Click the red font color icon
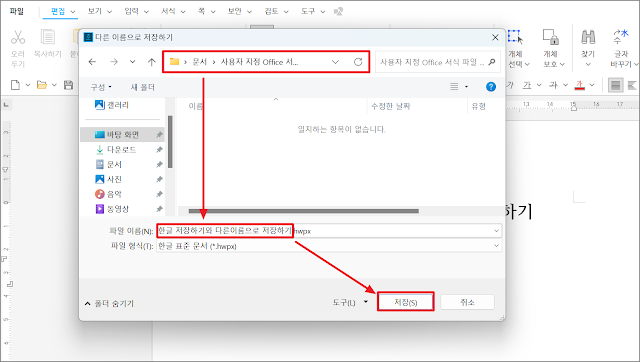640x362 pixels. click(579, 85)
